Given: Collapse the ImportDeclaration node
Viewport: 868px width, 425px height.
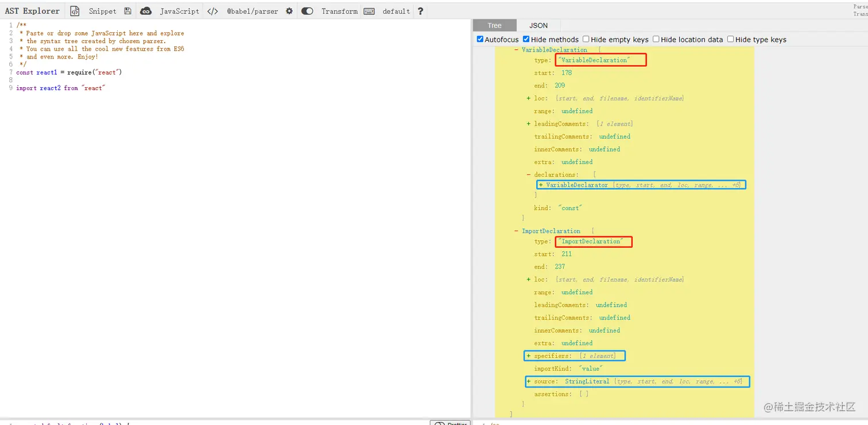Looking at the screenshot, I should click(516, 231).
